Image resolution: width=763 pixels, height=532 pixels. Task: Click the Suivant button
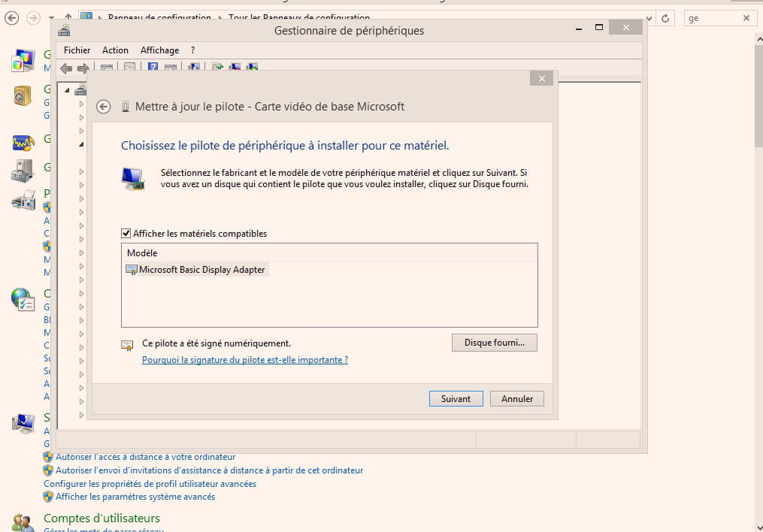[x=456, y=399]
